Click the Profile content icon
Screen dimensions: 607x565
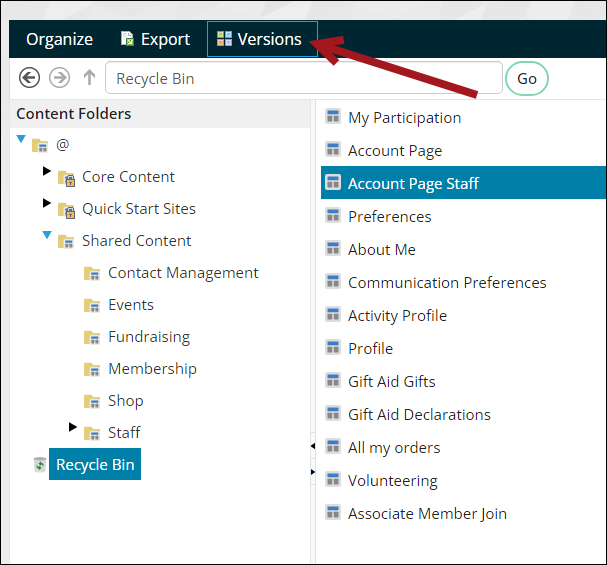click(333, 347)
